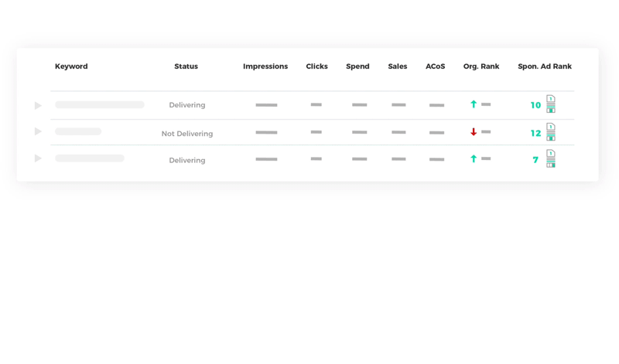The width and height of the screenshot is (619, 364).
Task: Select the keyword placeholder in the Not Delivering row
Action: 78,131
